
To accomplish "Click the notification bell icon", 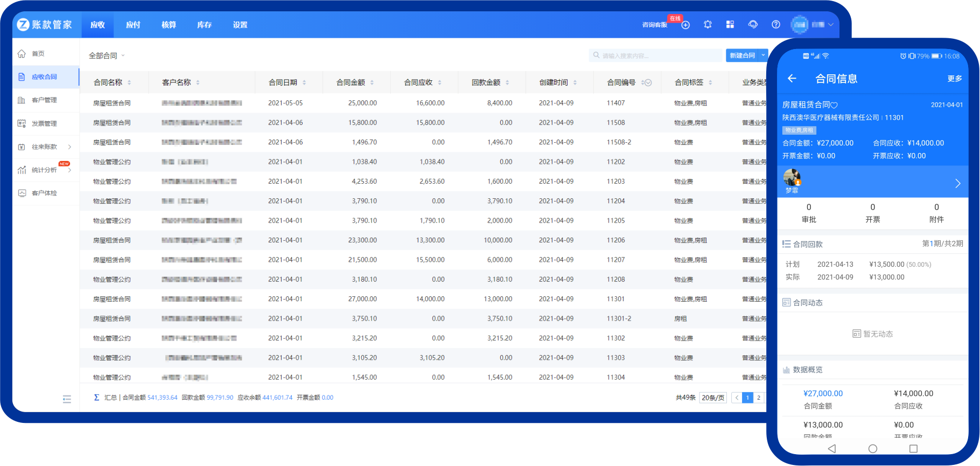I will 708,24.
